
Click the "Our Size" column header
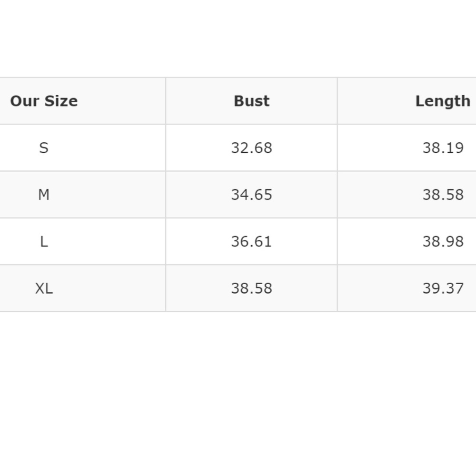pos(44,101)
